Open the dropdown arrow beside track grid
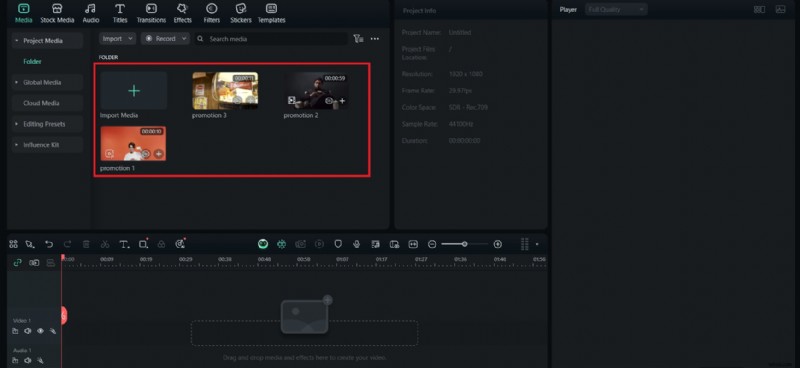The height and width of the screenshot is (368, 800). (537, 244)
